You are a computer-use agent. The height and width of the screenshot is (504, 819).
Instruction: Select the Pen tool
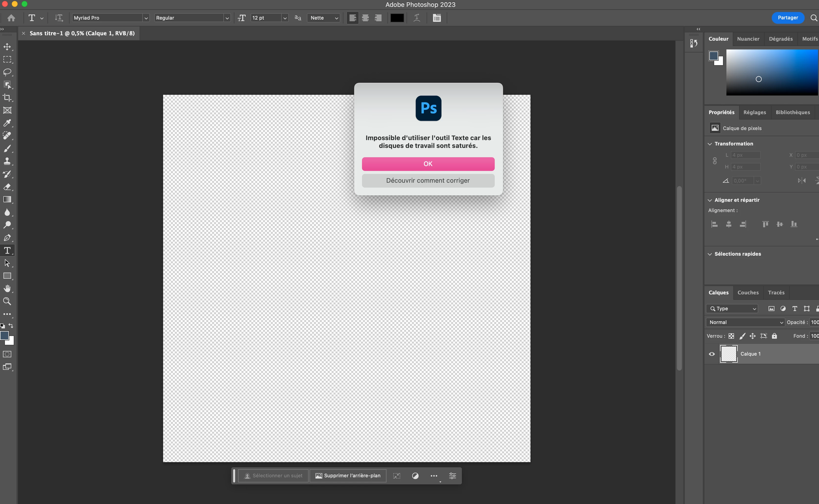click(7, 238)
